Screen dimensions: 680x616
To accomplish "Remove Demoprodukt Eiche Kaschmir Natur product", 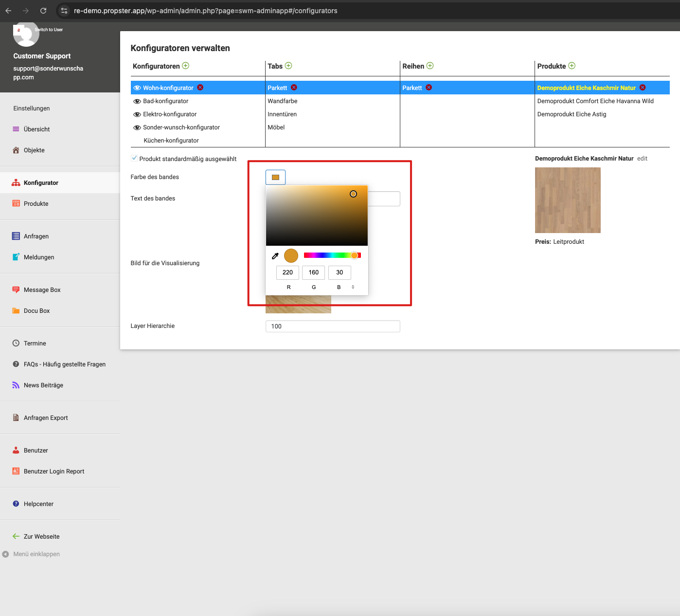I will tap(643, 88).
